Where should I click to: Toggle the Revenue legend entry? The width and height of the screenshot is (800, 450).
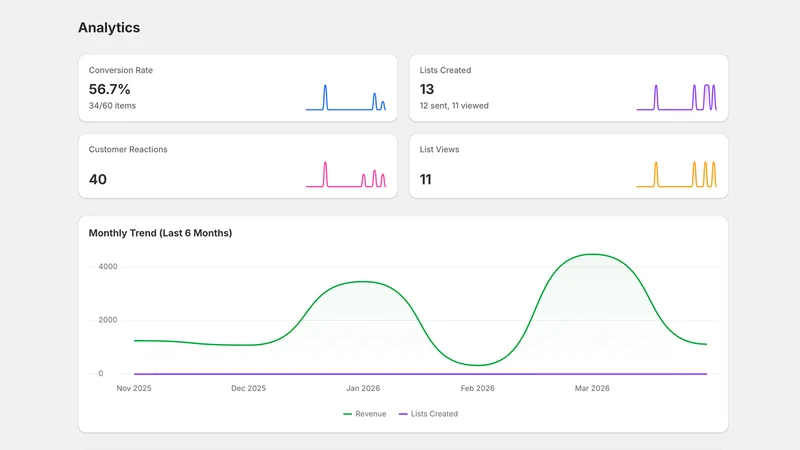pos(365,414)
